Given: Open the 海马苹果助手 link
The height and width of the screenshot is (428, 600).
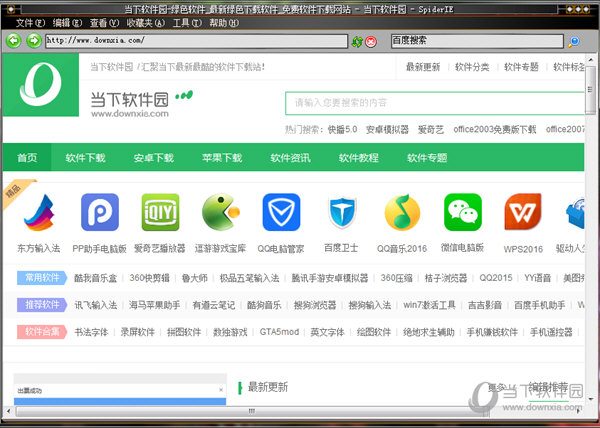Looking at the screenshot, I should coord(155,305).
